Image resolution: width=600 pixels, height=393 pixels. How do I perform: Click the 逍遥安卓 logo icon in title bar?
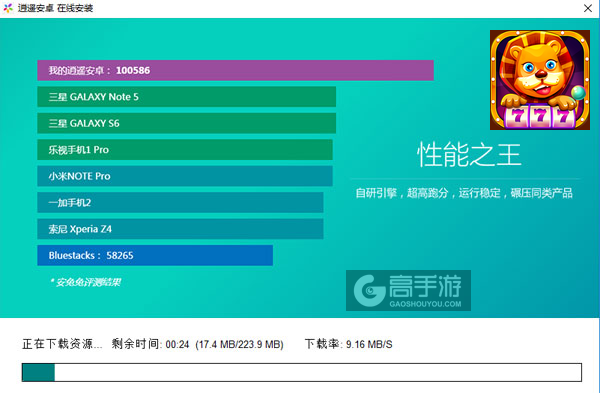pyautogui.click(x=8, y=8)
